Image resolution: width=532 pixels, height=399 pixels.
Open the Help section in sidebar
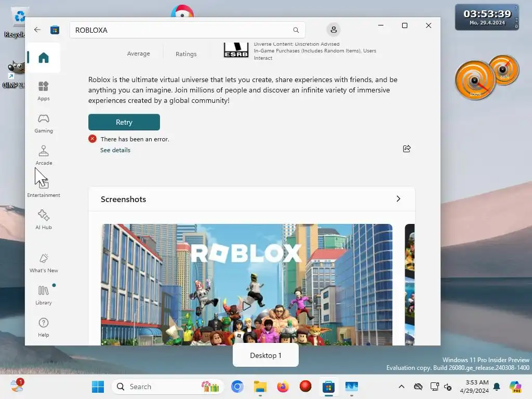pyautogui.click(x=44, y=327)
